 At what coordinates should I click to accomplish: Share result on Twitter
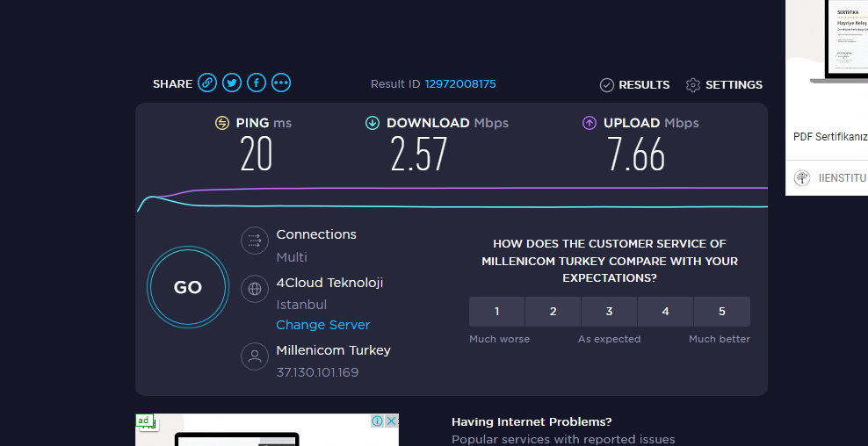[x=232, y=83]
